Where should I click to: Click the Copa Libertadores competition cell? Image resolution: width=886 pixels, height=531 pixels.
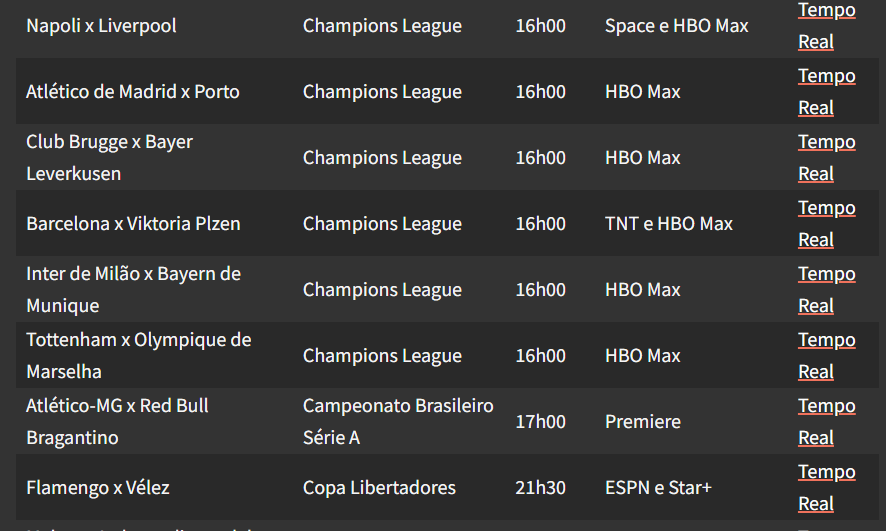tap(379, 488)
